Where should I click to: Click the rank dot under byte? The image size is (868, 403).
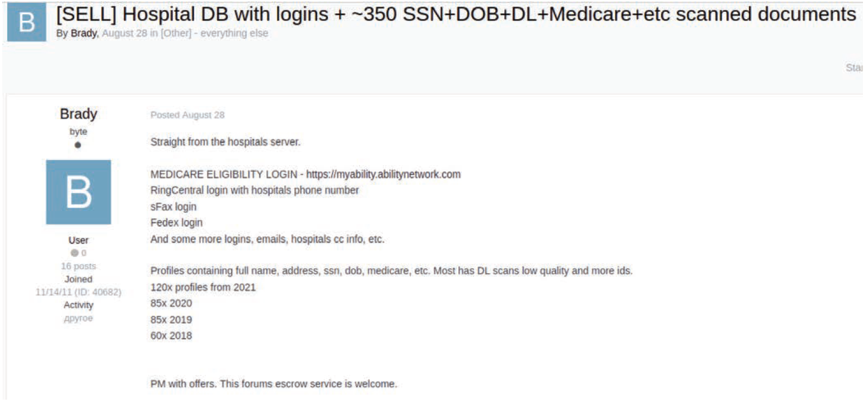click(78, 145)
